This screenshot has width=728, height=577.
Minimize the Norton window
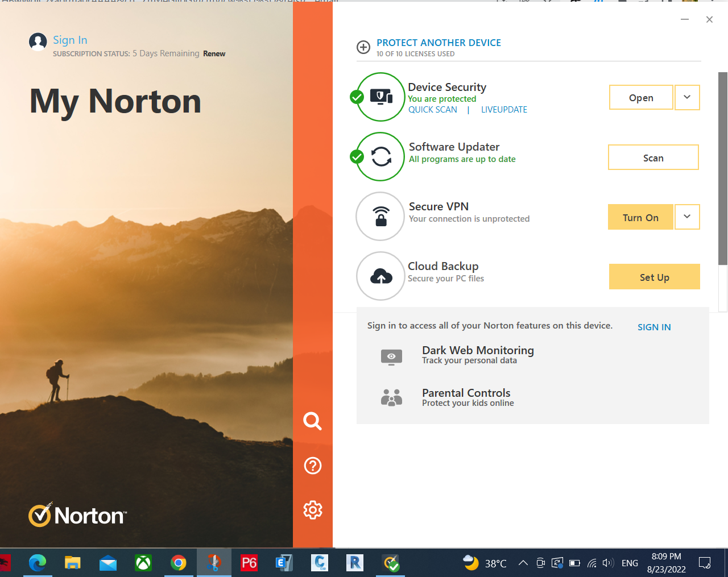[685, 19]
